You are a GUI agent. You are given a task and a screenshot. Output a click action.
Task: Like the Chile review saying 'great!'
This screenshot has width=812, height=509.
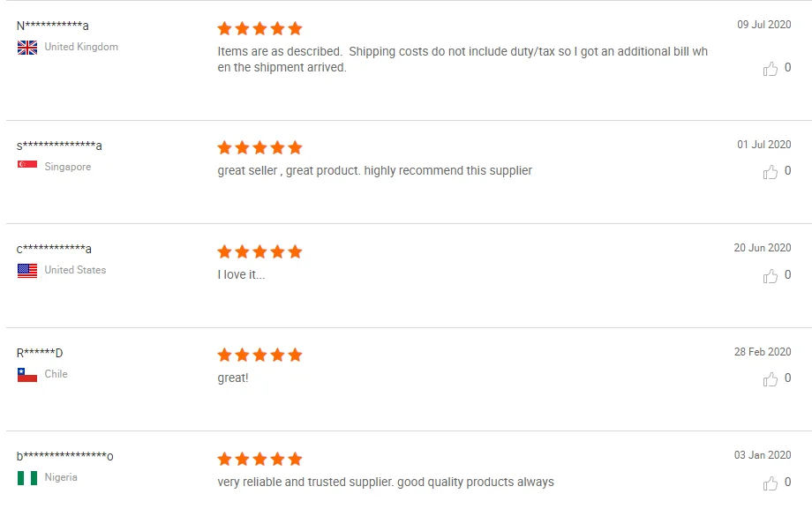[x=771, y=379]
